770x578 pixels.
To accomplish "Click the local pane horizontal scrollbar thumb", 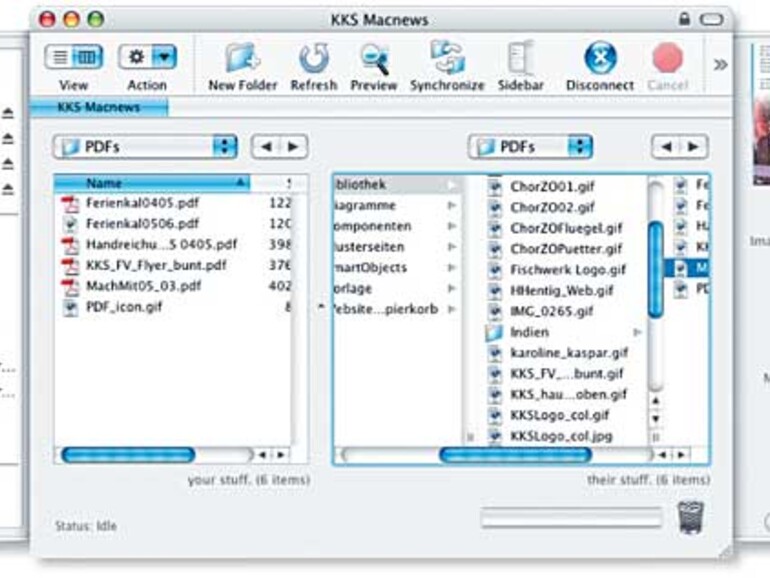I will 128,455.
